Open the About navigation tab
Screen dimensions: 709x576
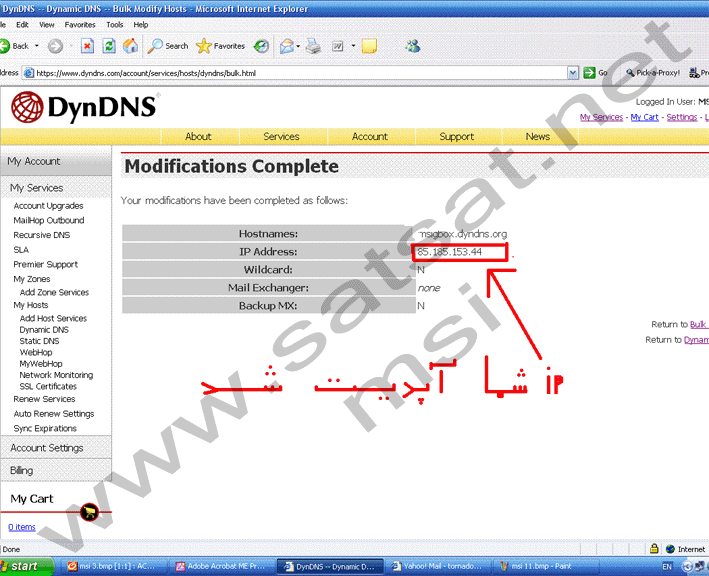pos(198,137)
